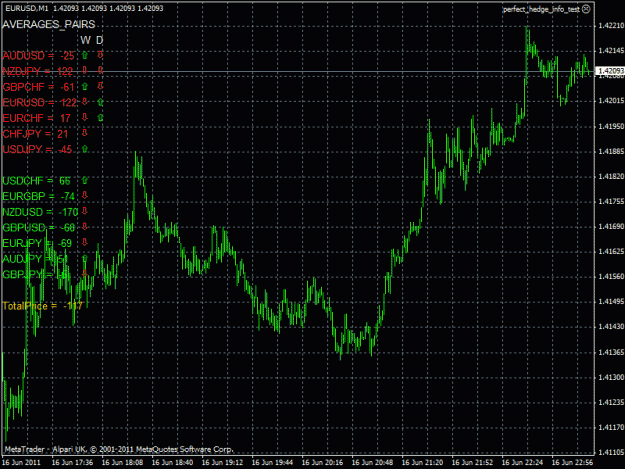Click the 1.41885 price scale value
This screenshot has height=469, width=625.
coord(611,151)
